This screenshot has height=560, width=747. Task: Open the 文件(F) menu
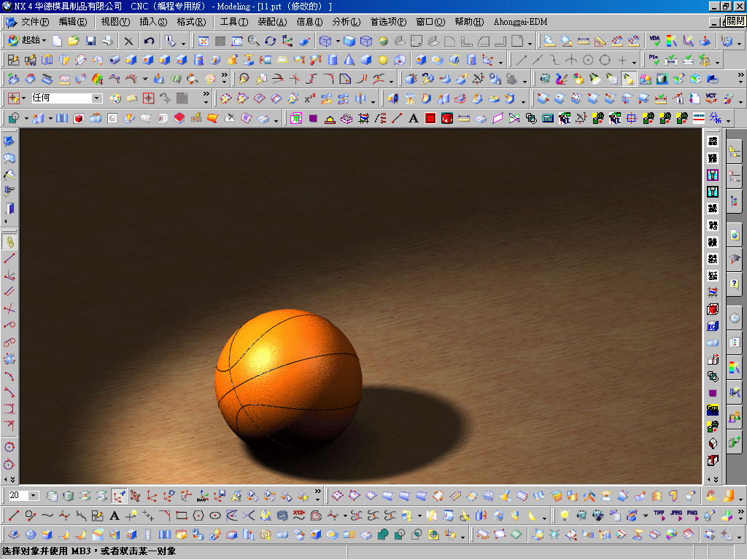click(35, 22)
